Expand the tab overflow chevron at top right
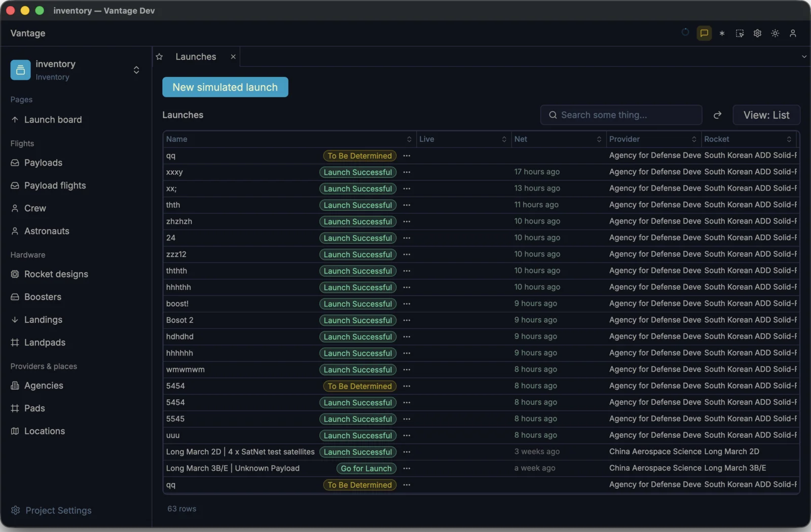Image resolution: width=811 pixels, height=532 pixels. point(804,57)
